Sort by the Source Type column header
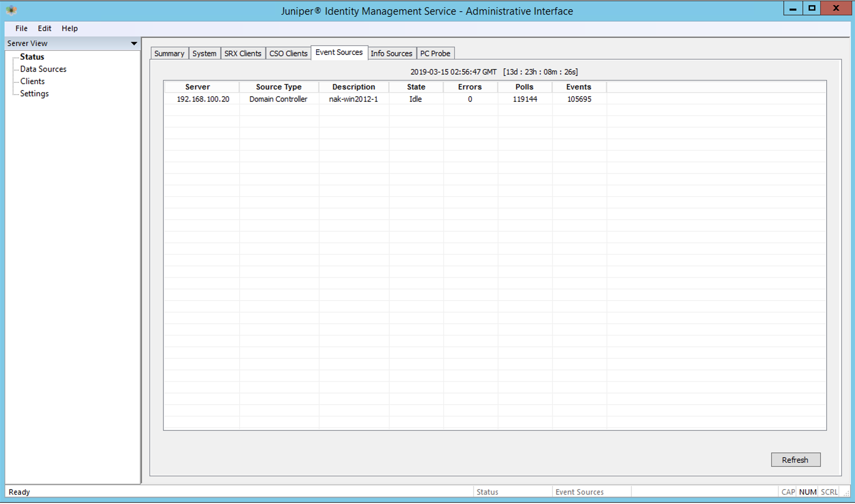This screenshot has height=504, width=855. click(279, 87)
